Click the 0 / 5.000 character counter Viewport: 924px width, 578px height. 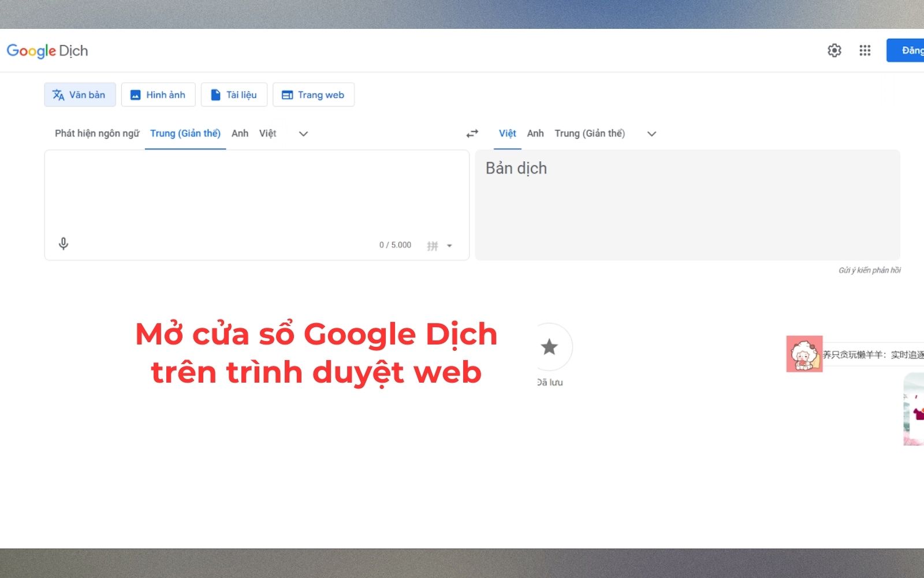click(x=395, y=245)
